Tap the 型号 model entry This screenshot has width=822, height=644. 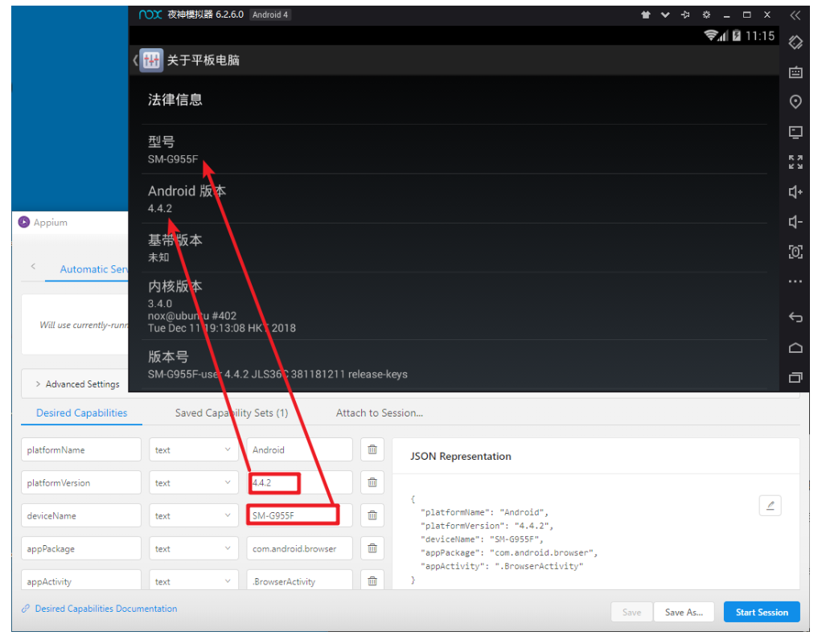click(454, 149)
